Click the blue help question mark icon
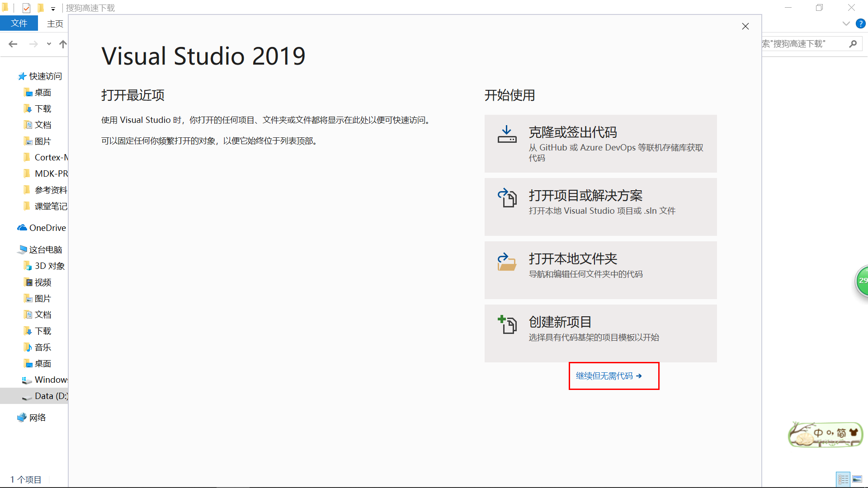The height and width of the screenshot is (488, 868). (860, 23)
